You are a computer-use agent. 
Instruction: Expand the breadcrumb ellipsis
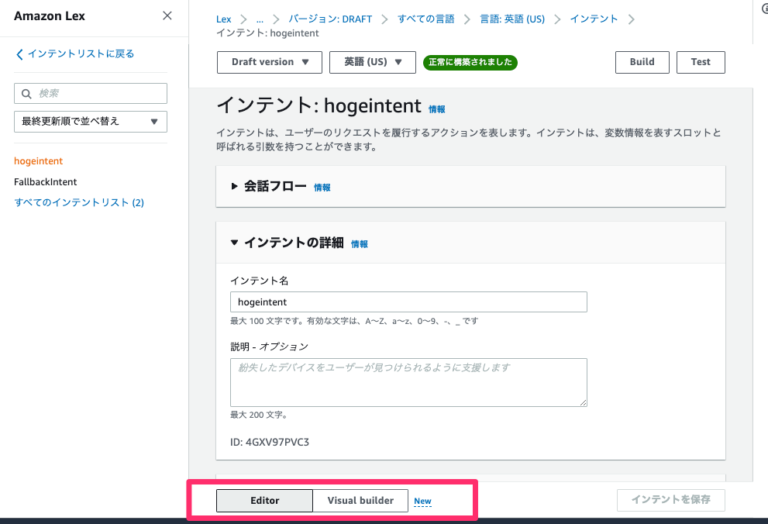pos(260,19)
